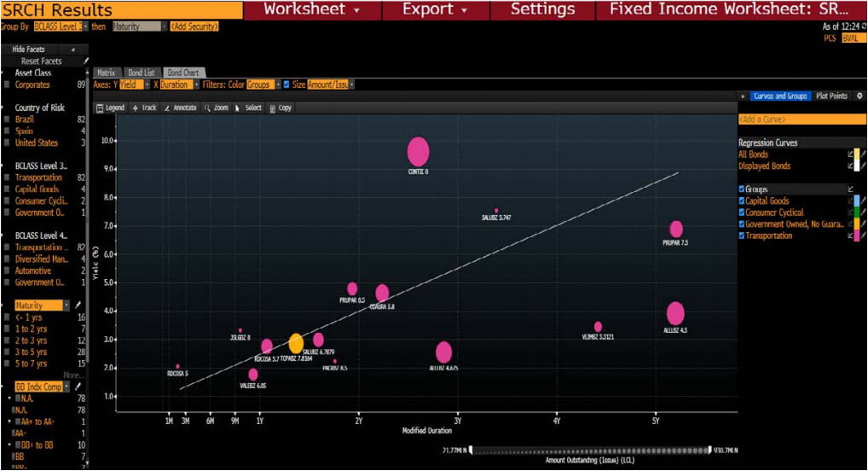Click the PRUPAR 7.5 bond bubble

(676, 229)
